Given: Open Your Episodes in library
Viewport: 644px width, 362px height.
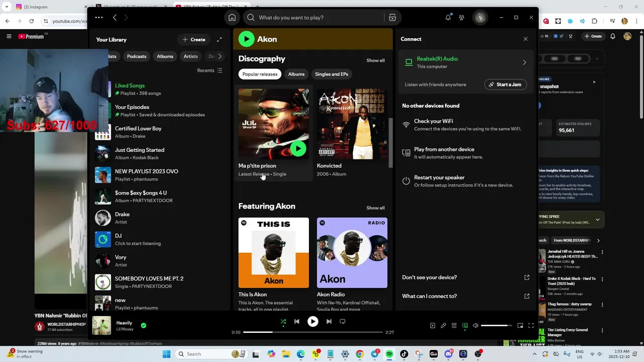Looking at the screenshot, I should point(159,111).
